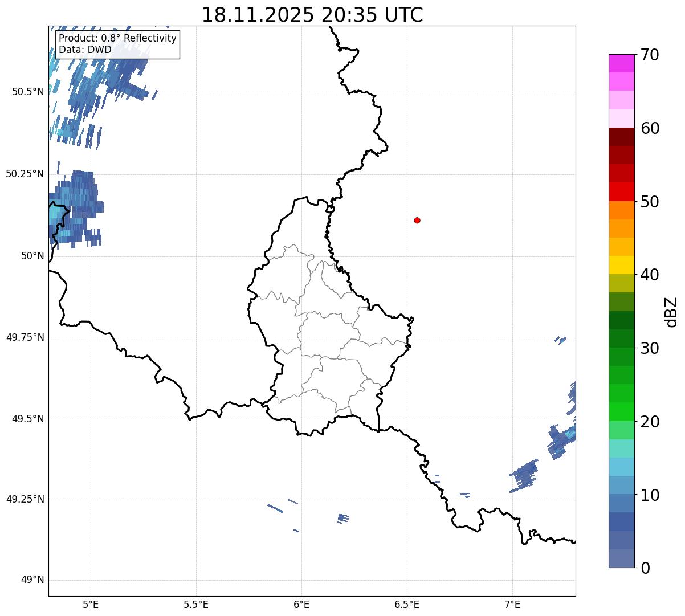The image size is (685, 616).
Task: Click the 70 colorbar tick label
Action: pyautogui.click(x=650, y=55)
